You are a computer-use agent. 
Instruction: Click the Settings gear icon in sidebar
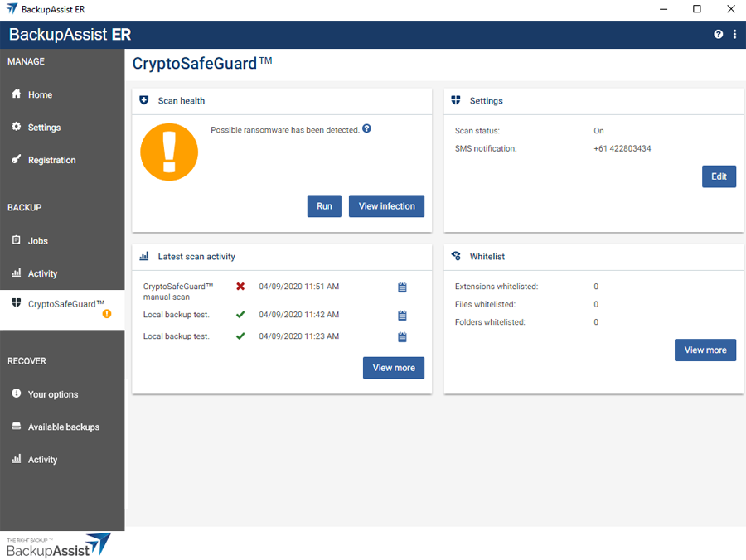[x=17, y=127]
